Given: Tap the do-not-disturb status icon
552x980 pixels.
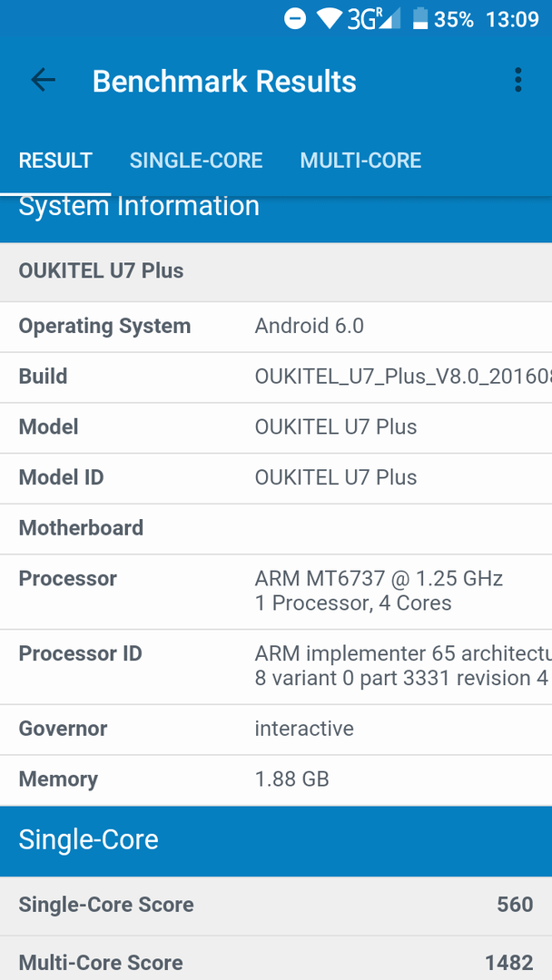Looking at the screenshot, I should [295, 19].
